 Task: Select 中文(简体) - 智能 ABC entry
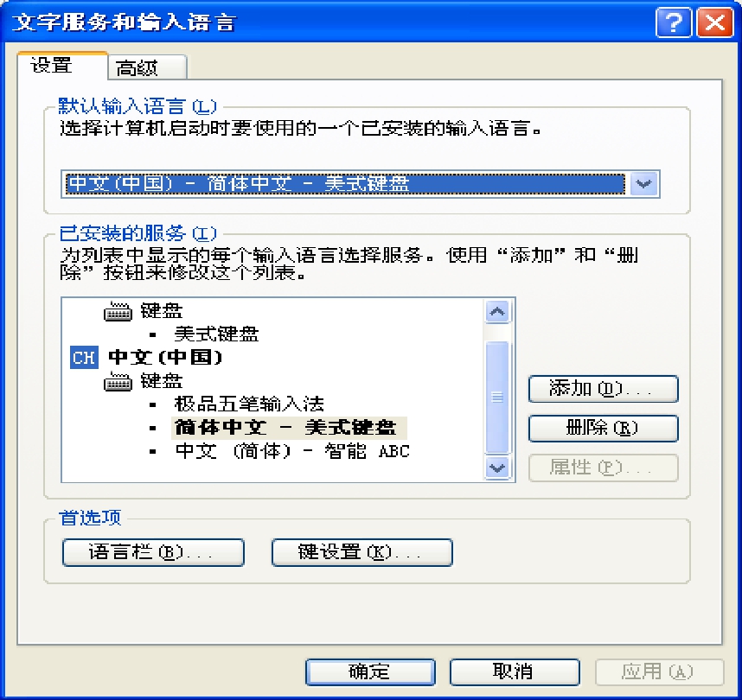tap(292, 451)
